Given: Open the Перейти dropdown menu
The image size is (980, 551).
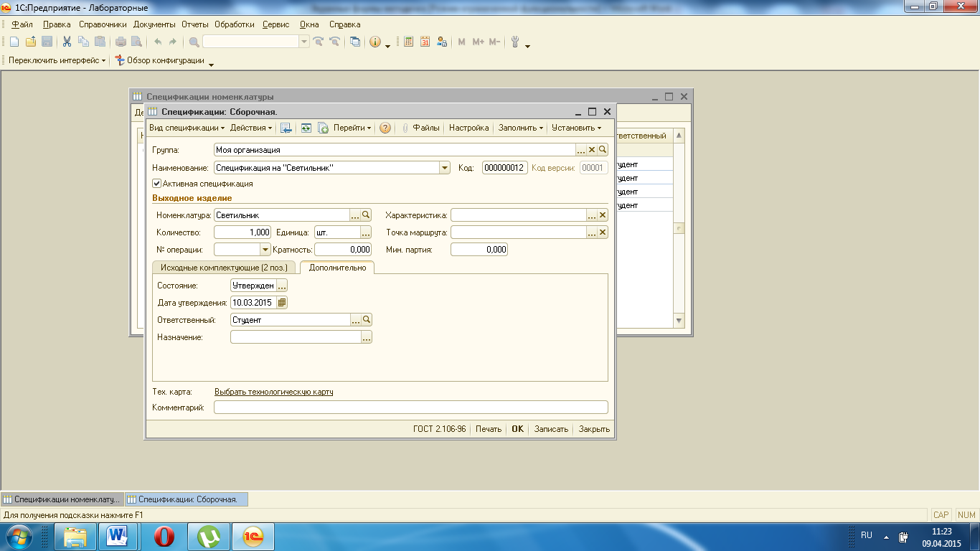Looking at the screenshot, I should point(352,128).
